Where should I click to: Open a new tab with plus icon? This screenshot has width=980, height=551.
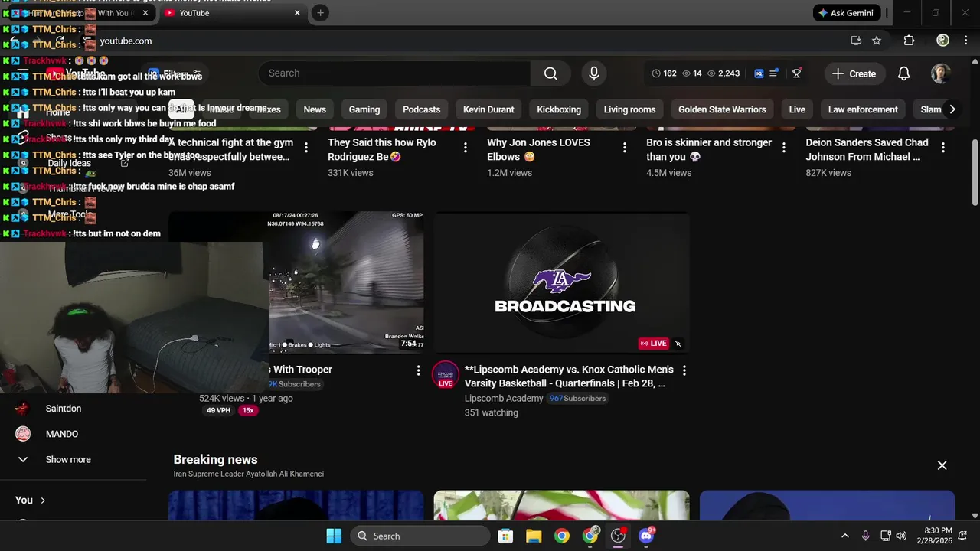pyautogui.click(x=320, y=13)
